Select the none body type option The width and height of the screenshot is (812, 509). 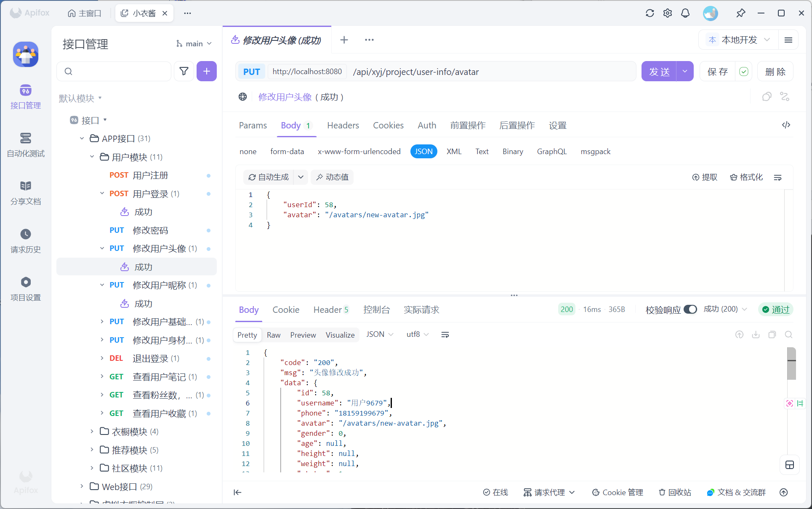pos(248,152)
